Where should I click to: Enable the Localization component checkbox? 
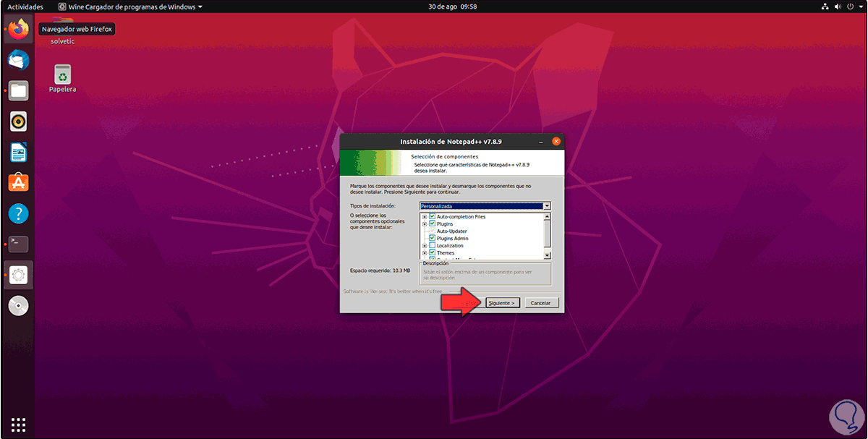433,245
